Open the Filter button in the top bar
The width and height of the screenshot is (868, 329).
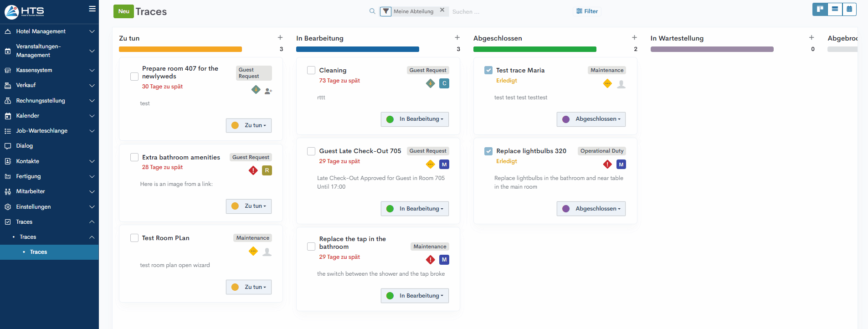pyautogui.click(x=587, y=11)
